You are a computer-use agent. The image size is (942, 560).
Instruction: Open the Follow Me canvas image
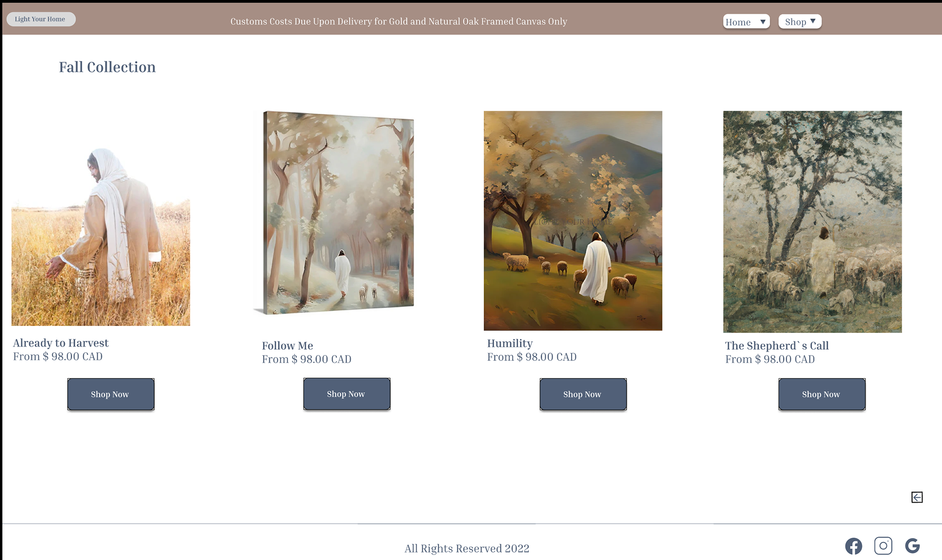coord(334,213)
